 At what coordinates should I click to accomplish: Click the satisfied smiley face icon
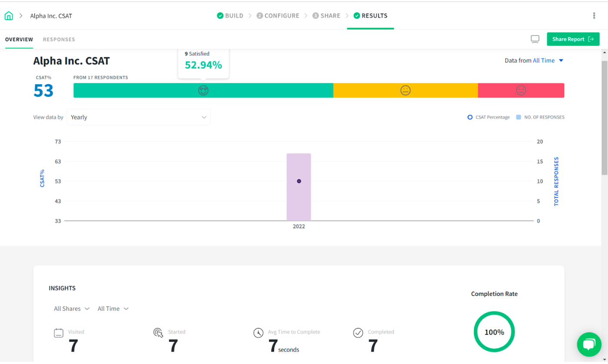pyautogui.click(x=203, y=90)
